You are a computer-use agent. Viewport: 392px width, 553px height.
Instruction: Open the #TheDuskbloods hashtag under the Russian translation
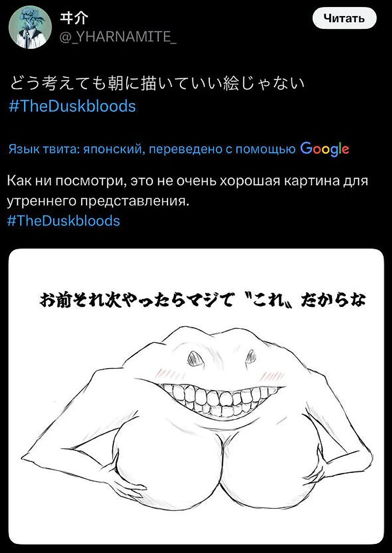64,220
